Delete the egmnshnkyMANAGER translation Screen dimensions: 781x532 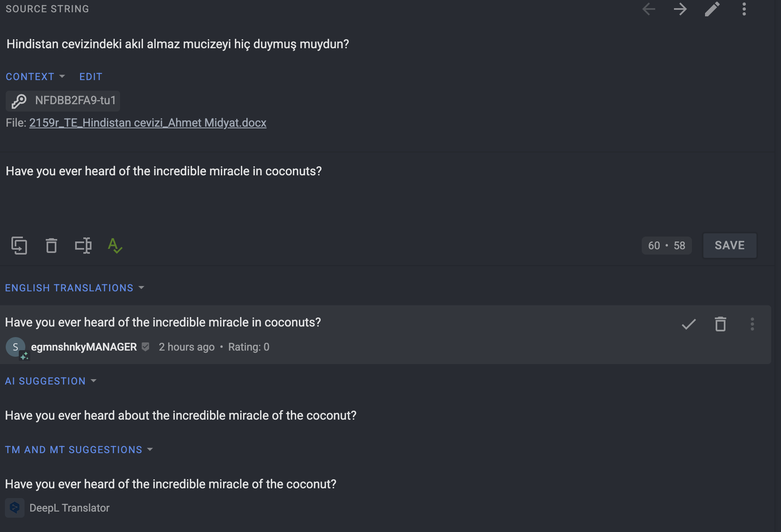721,324
